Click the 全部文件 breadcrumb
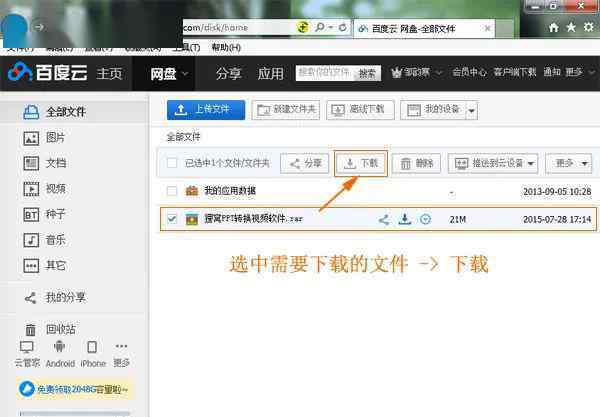 pyautogui.click(x=183, y=137)
